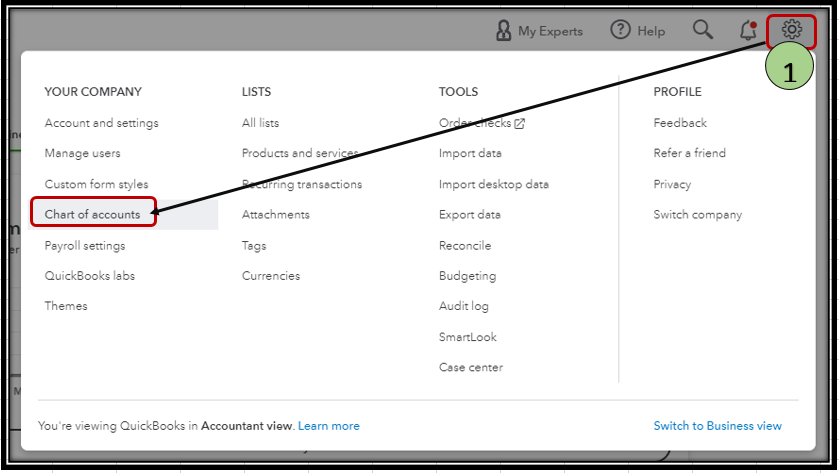Click the Help question mark icon
The image size is (839, 473).
(620, 29)
